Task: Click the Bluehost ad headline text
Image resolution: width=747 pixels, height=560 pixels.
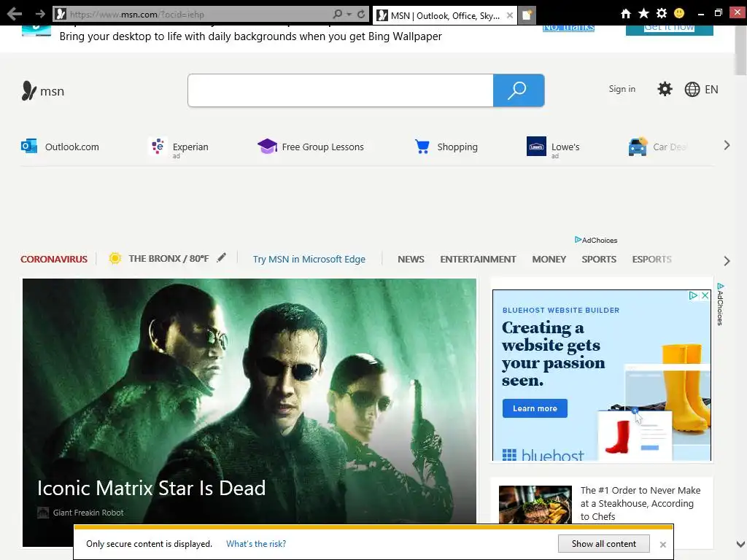Action: (x=553, y=354)
